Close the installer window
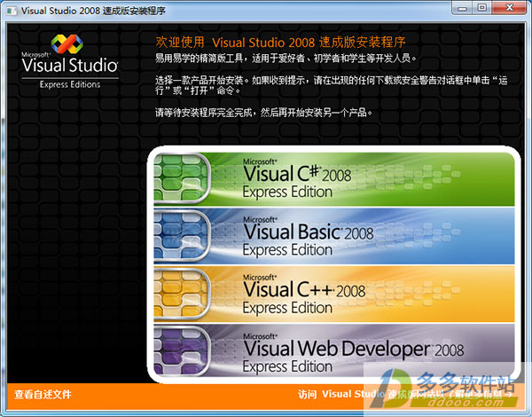This screenshot has width=532, height=417. 509,8
